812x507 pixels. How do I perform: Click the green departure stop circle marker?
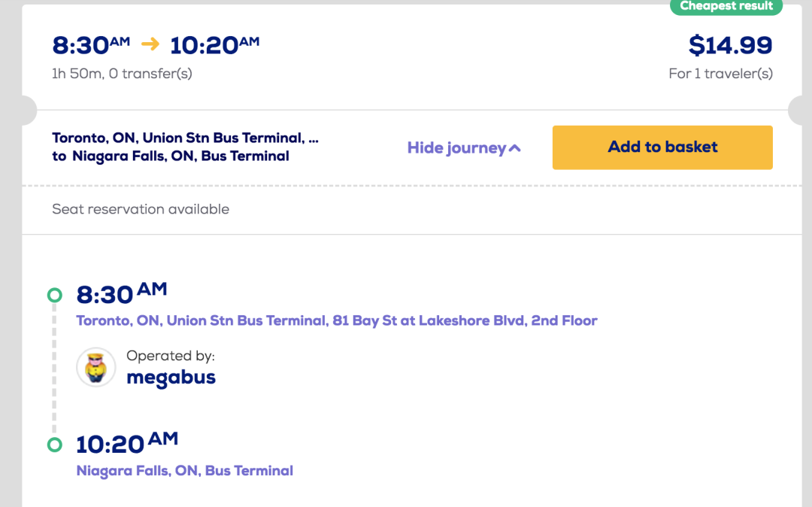pos(54,295)
